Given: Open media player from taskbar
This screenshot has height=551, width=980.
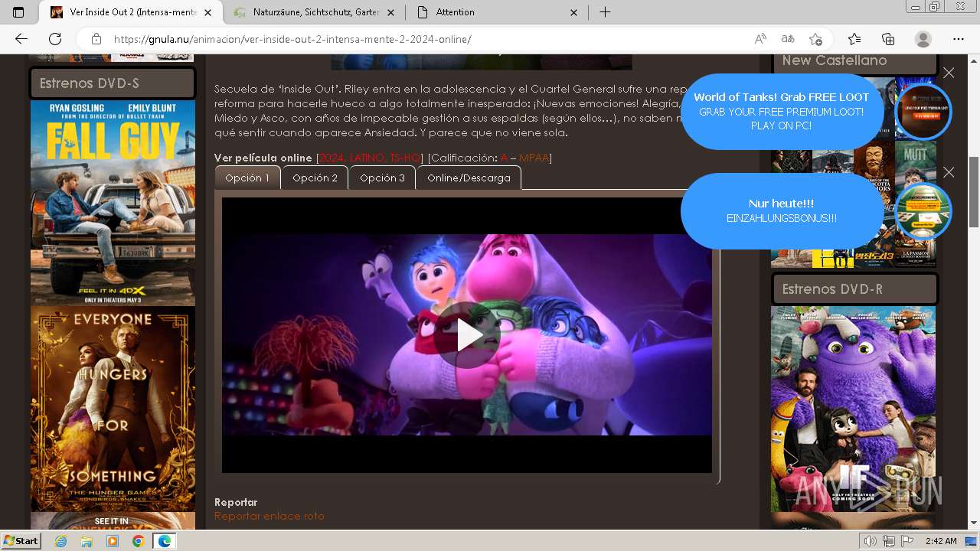Looking at the screenshot, I should [113, 541].
